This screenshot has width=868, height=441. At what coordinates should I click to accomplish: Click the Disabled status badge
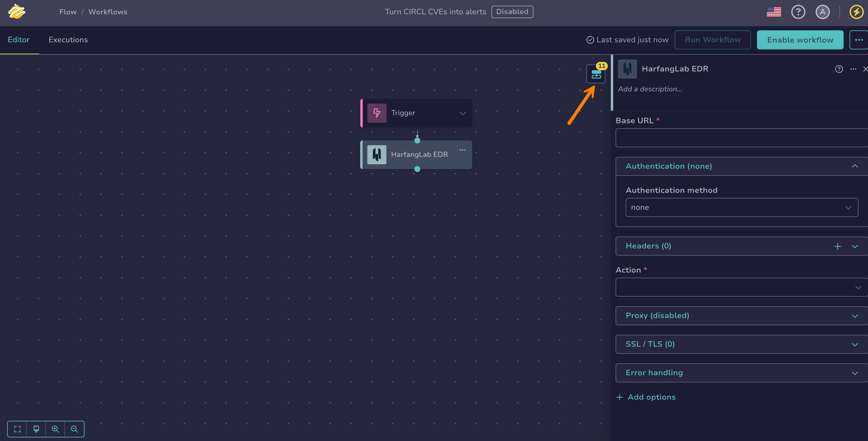tap(512, 12)
